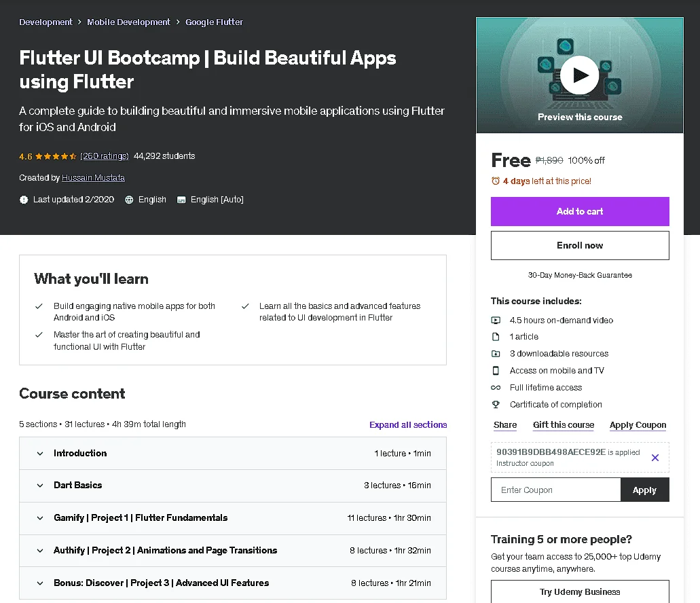Open the Google Flutter breadcrumb
700x603 pixels.
click(215, 22)
